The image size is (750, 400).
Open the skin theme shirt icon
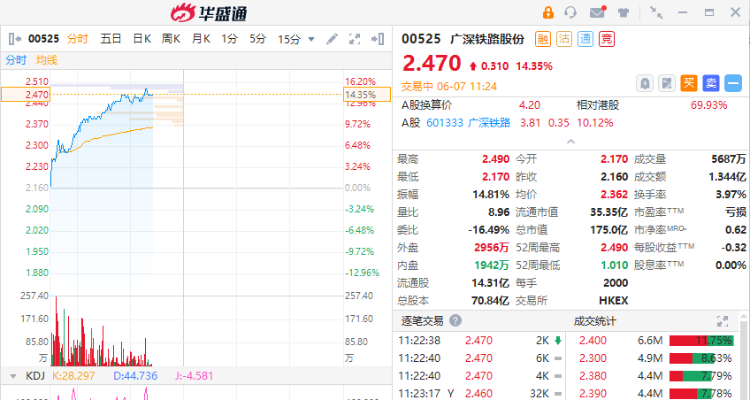click(x=623, y=13)
